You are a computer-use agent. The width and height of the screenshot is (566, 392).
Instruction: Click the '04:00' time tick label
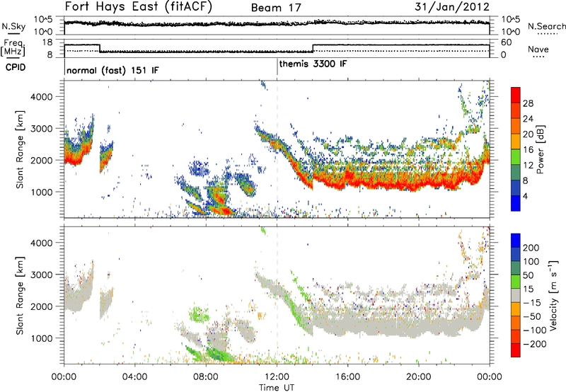click(134, 377)
